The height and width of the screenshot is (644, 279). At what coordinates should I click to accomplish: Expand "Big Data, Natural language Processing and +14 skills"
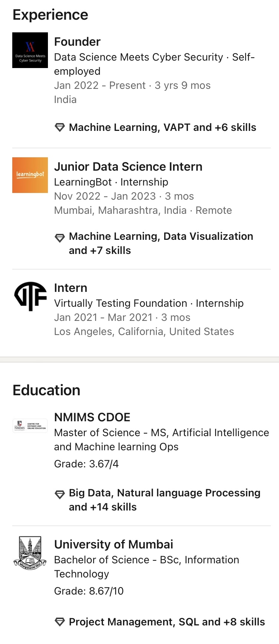point(164,500)
